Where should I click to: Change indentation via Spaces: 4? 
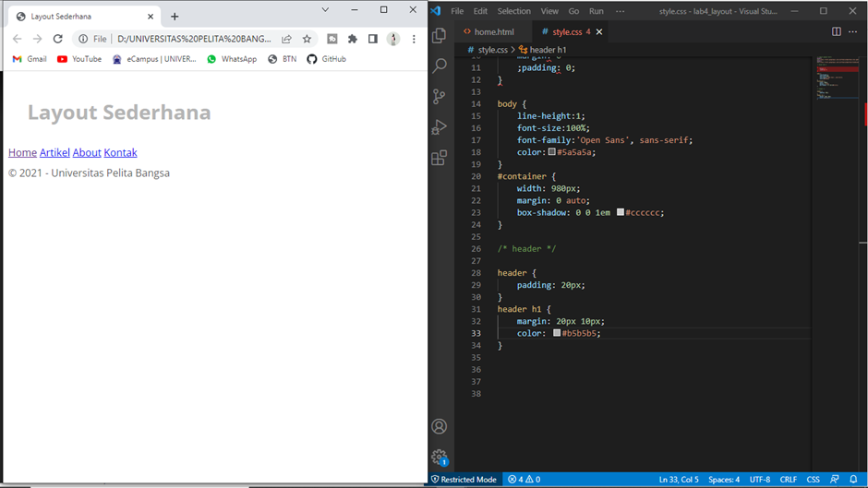click(x=724, y=480)
